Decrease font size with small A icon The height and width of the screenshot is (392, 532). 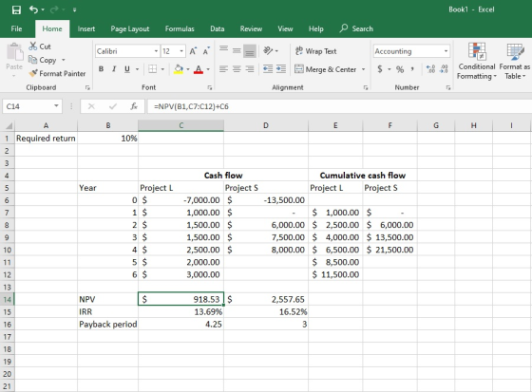[x=206, y=51]
